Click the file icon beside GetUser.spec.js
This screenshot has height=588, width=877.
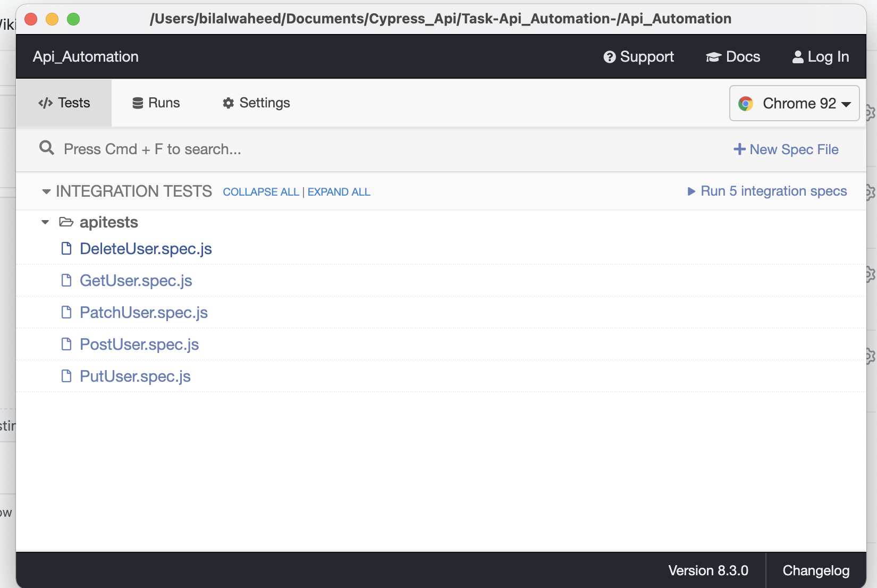[x=66, y=280]
